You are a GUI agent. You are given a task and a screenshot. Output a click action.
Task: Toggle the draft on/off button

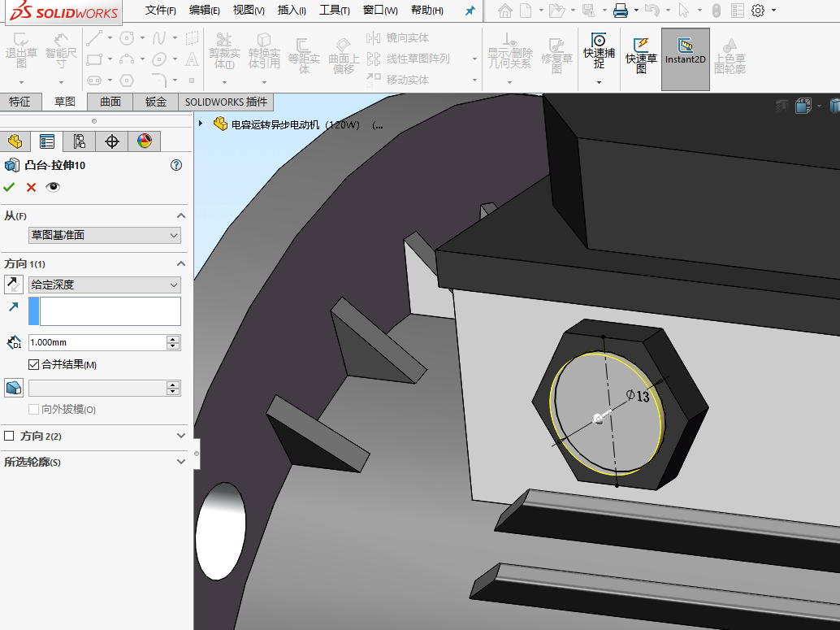tap(13, 388)
